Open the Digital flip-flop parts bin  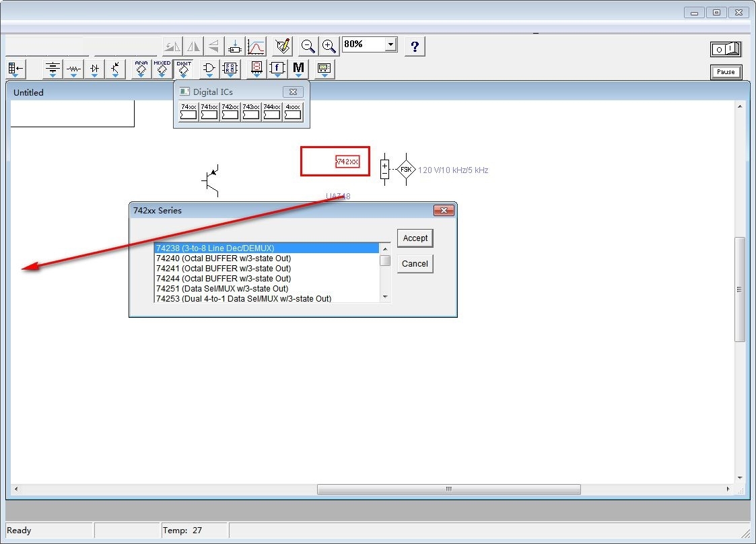coord(230,69)
